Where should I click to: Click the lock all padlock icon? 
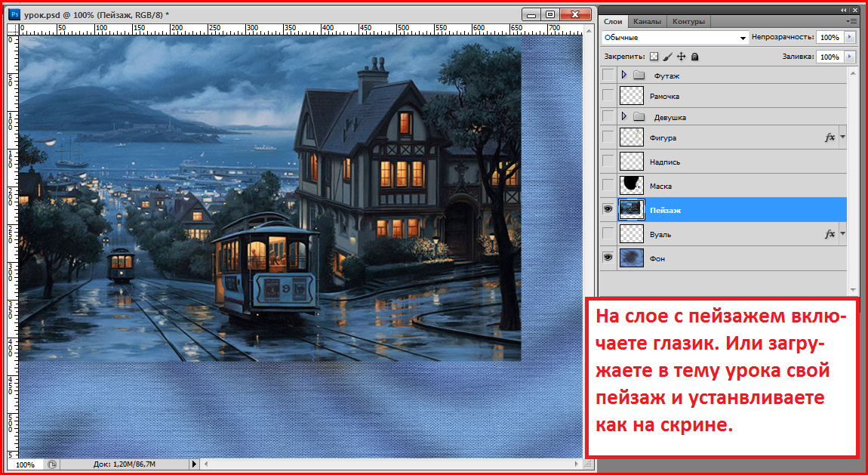coord(695,57)
